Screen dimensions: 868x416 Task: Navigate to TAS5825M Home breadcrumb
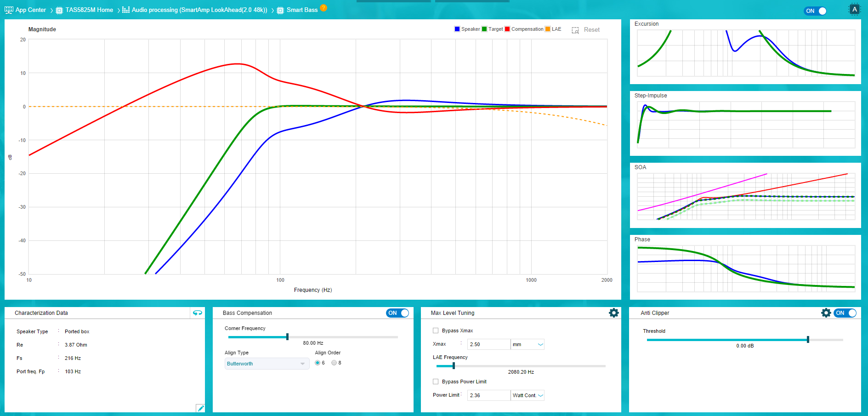pos(89,10)
